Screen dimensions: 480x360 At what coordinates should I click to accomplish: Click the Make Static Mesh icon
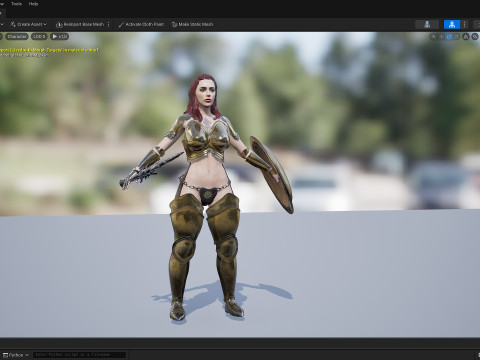pyautogui.click(x=174, y=24)
